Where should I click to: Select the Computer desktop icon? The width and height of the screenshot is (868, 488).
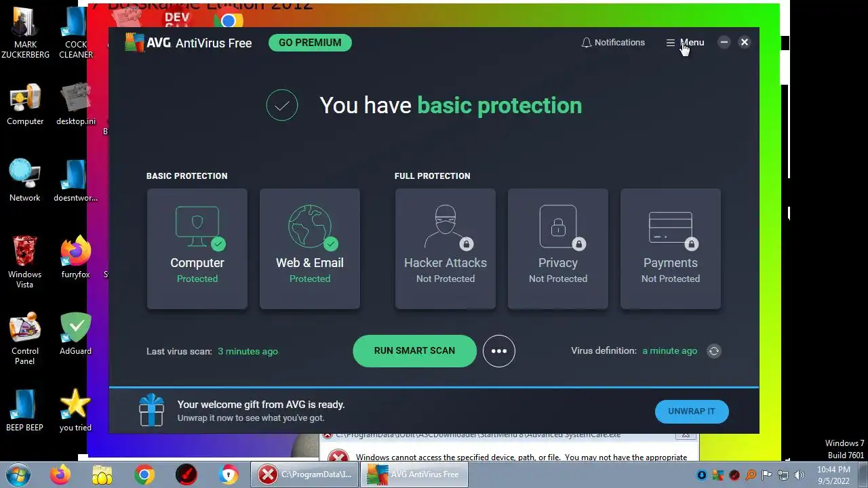point(25,105)
